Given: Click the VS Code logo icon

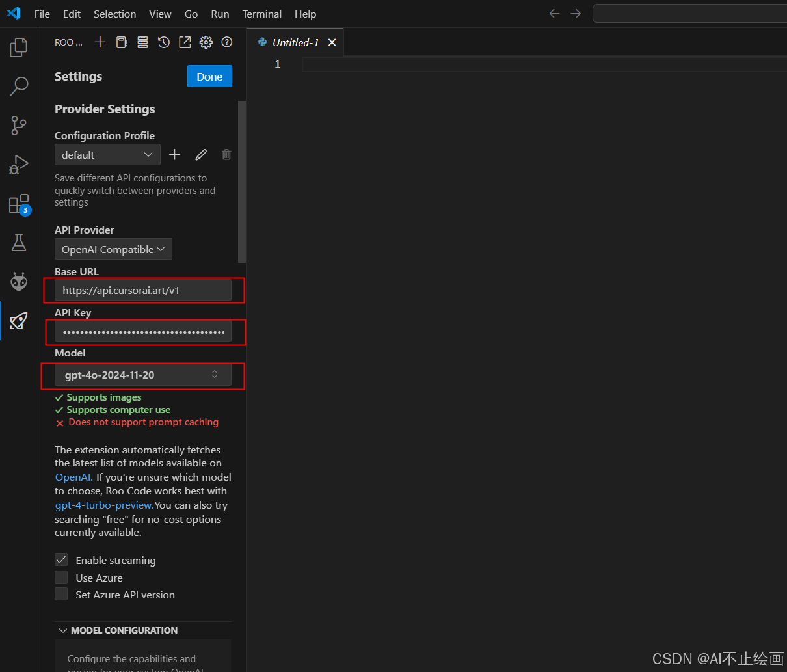Looking at the screenshot, I should coord(14,13).
